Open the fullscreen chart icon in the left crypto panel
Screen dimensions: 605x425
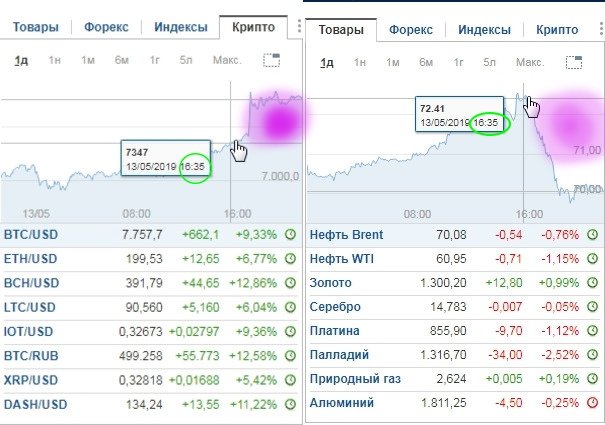[x=272, y=61]
